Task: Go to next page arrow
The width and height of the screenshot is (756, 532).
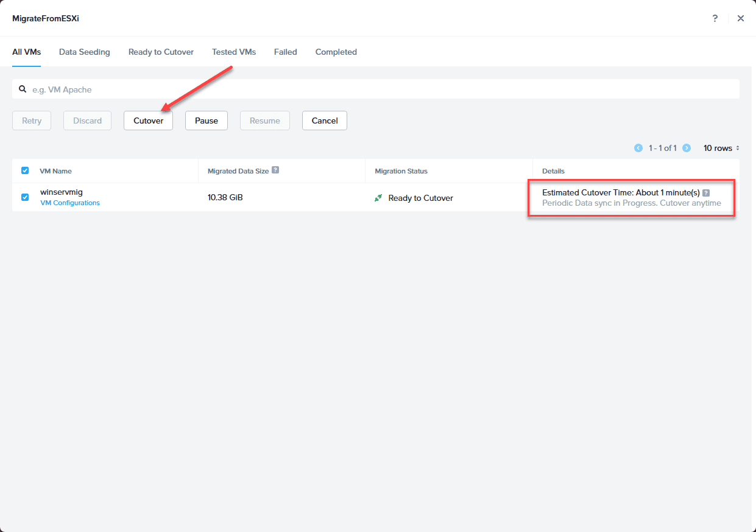Action: click(x=687, y=148)
